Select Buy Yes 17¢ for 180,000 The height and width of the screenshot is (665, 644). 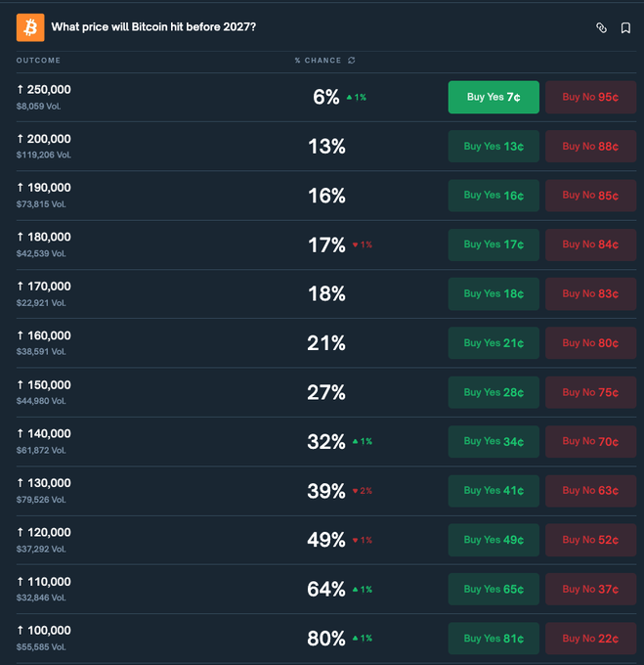point(494,244)
